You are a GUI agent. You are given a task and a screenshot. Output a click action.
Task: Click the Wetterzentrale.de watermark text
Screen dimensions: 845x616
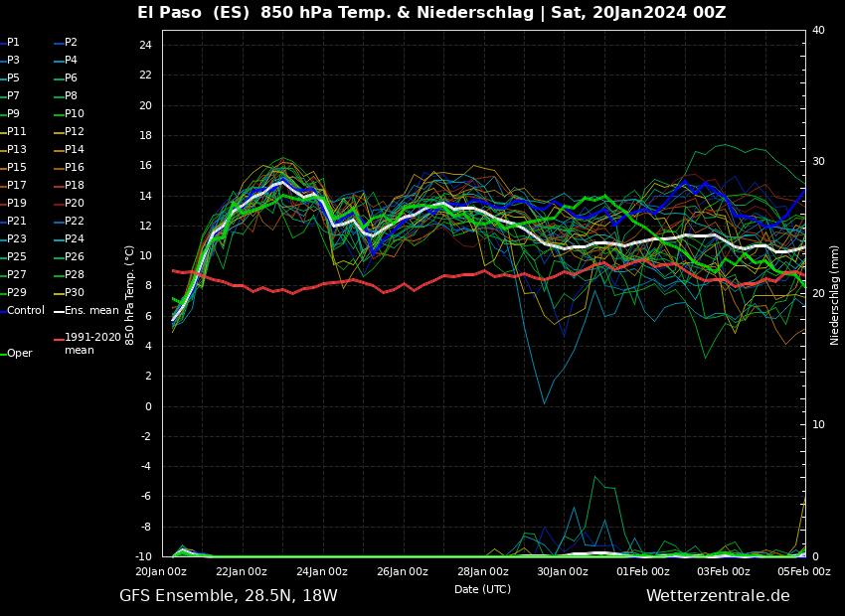pos(718,596)
